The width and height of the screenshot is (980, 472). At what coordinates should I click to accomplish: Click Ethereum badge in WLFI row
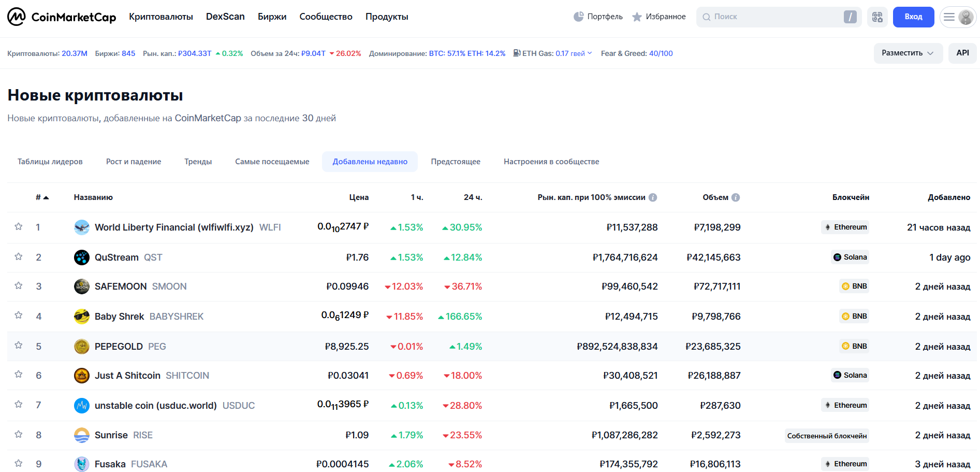pos(845,227)
